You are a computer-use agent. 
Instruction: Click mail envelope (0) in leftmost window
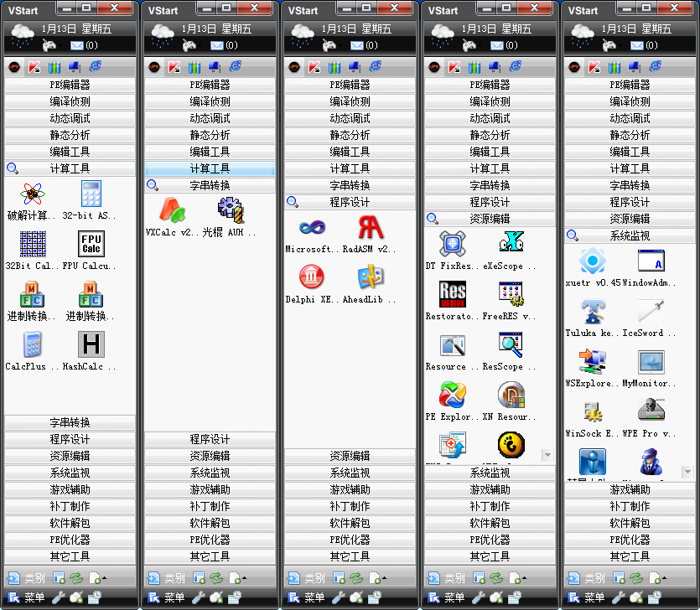pos(84,45)
